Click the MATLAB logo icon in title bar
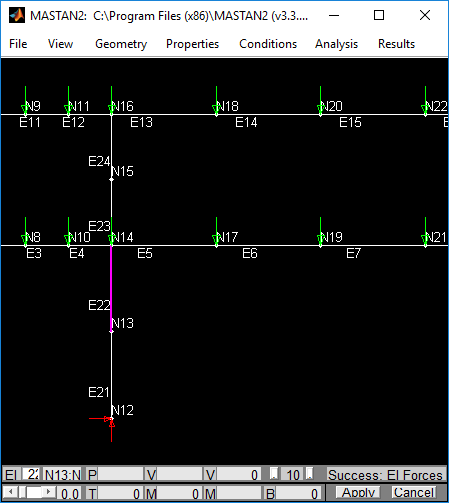Viewport: 449px width, 503px height. (x=17, y=15)
